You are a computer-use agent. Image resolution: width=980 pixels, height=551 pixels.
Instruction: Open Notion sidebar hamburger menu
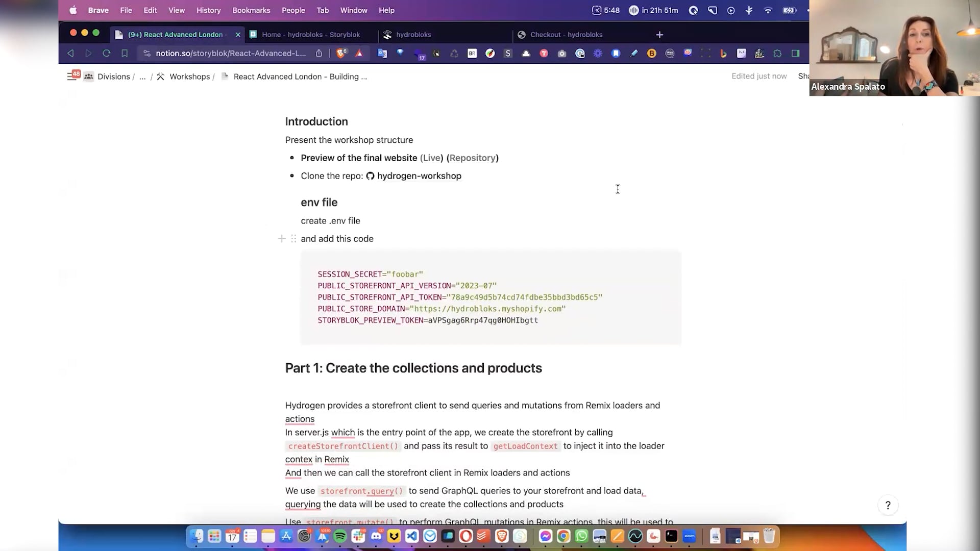[x=71, y=77]
